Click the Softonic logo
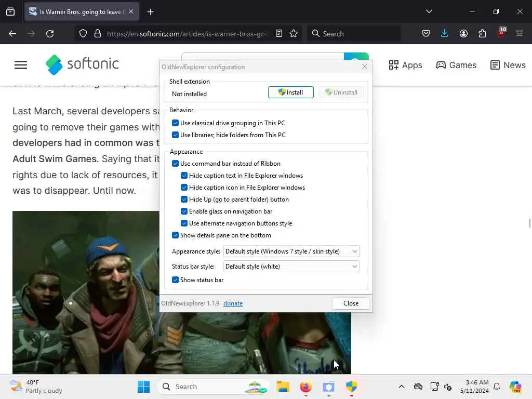 [x=83, y=64]
